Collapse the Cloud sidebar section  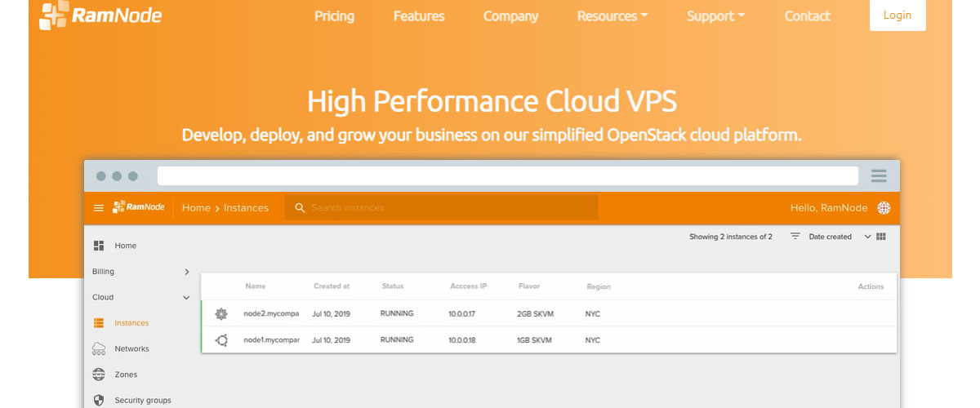click(140, 298)
